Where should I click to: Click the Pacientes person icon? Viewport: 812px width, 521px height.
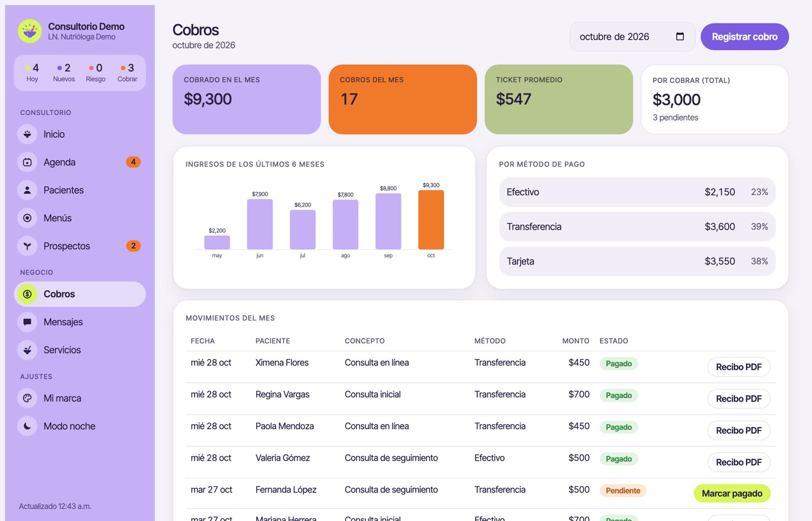pyautogui.click(x=27, y=190)
